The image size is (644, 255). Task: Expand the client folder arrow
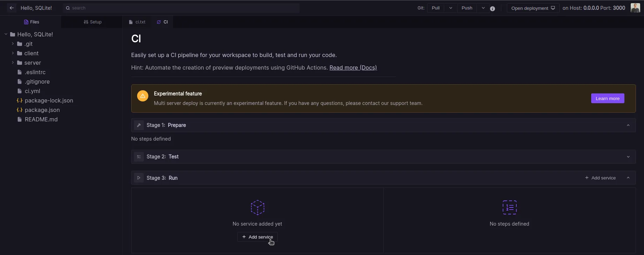tap(13, 53)
